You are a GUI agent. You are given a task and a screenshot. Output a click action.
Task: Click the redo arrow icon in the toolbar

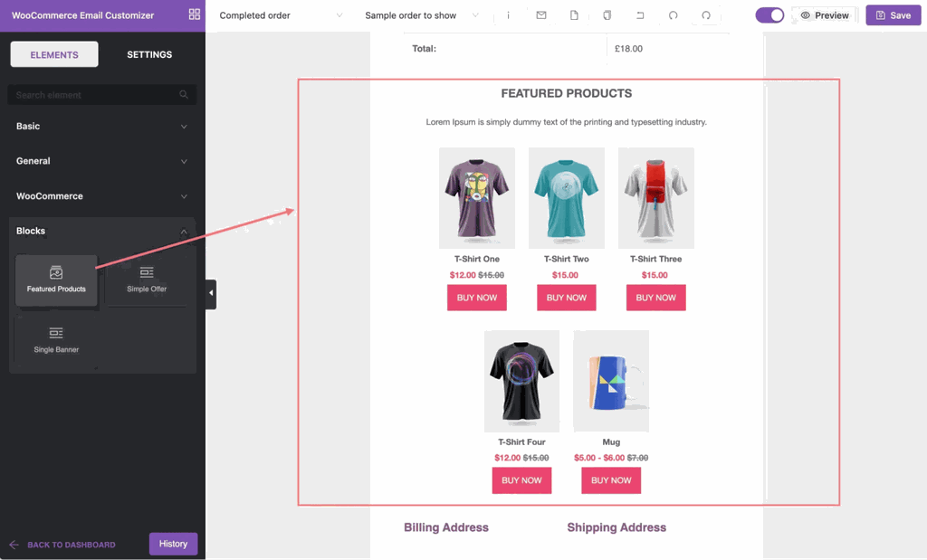(x=706, y=15)
